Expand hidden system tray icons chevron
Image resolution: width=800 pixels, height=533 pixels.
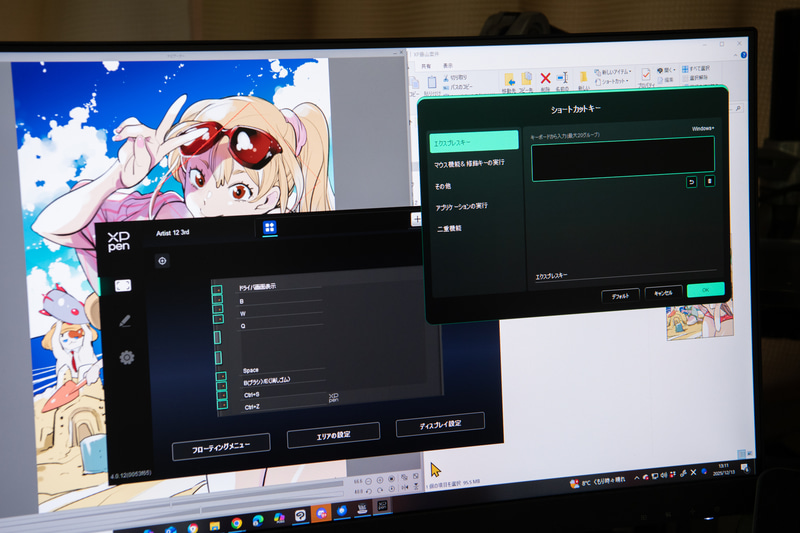[636, 478]
